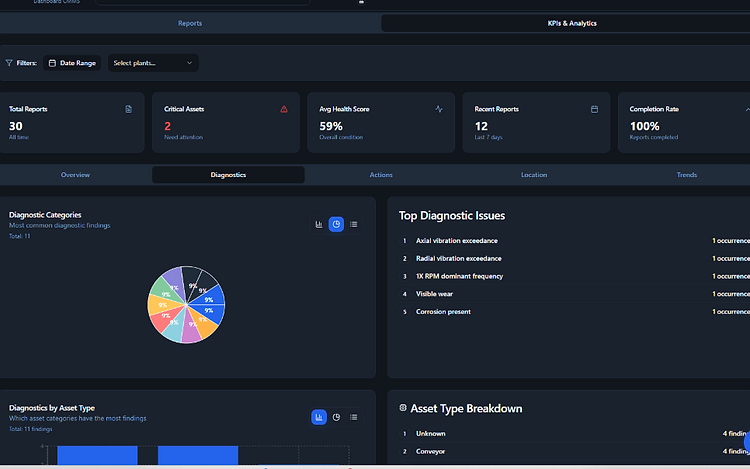Click the calendar icon in Date Range

52,63
